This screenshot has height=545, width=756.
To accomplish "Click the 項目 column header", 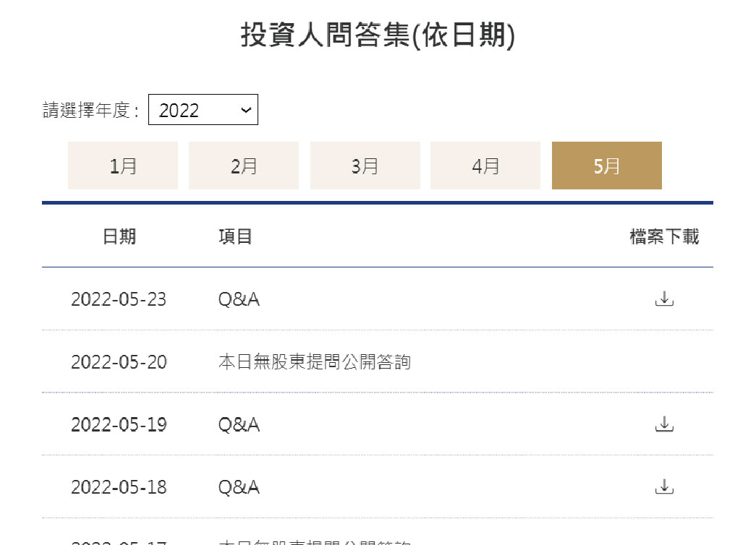I will pyautogui.click(x=235, y=236).
